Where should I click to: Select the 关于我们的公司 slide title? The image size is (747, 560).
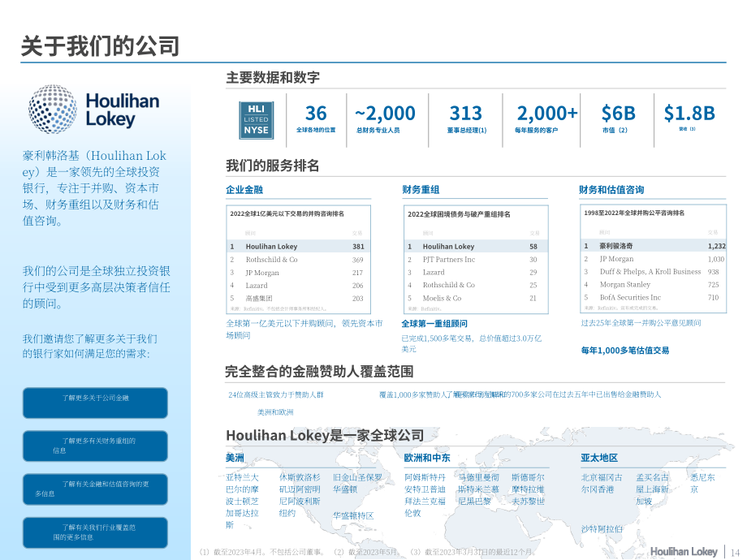pos(100,46)
